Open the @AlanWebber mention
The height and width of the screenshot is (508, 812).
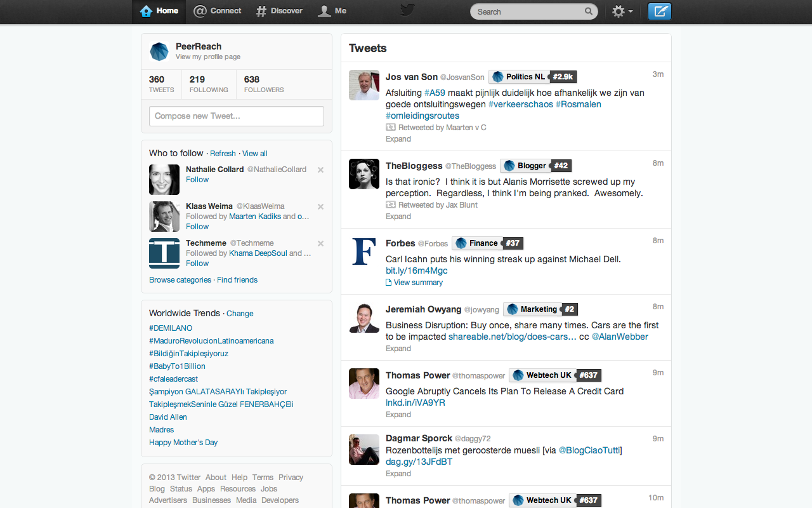[620, 337]
